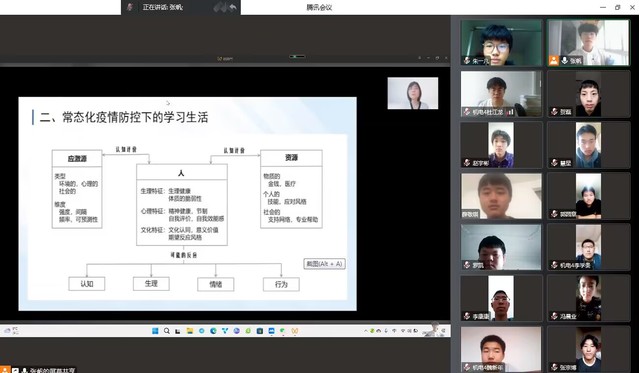Toggle mic icon on 机电4李学奥's tile

coord(554,265)
